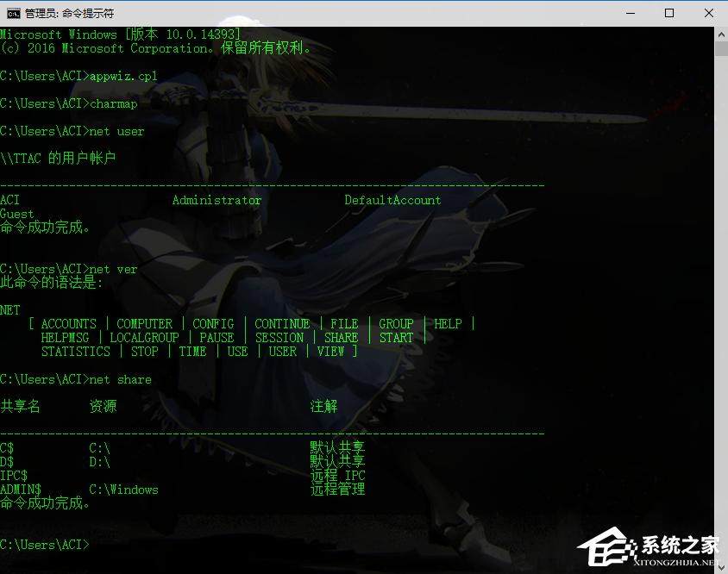The image size is (728, 574).
Task: Maximize the command prompt window
Action: coord(669,13)
